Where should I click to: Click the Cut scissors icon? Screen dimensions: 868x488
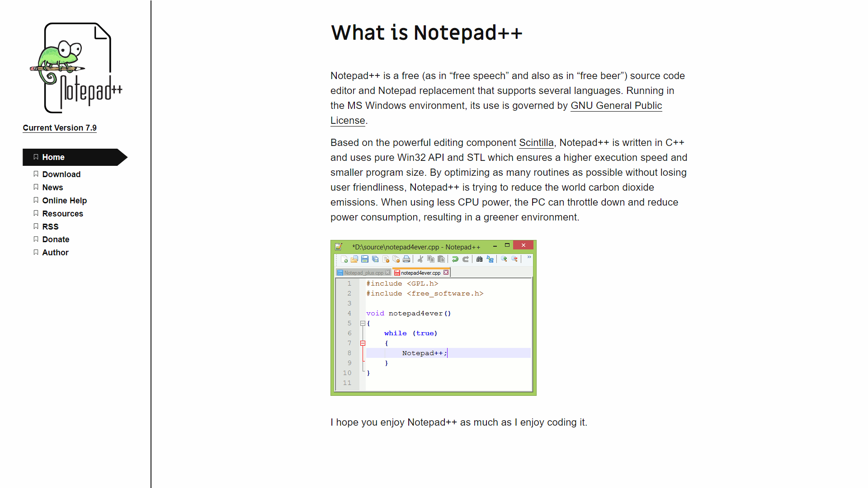421,259
